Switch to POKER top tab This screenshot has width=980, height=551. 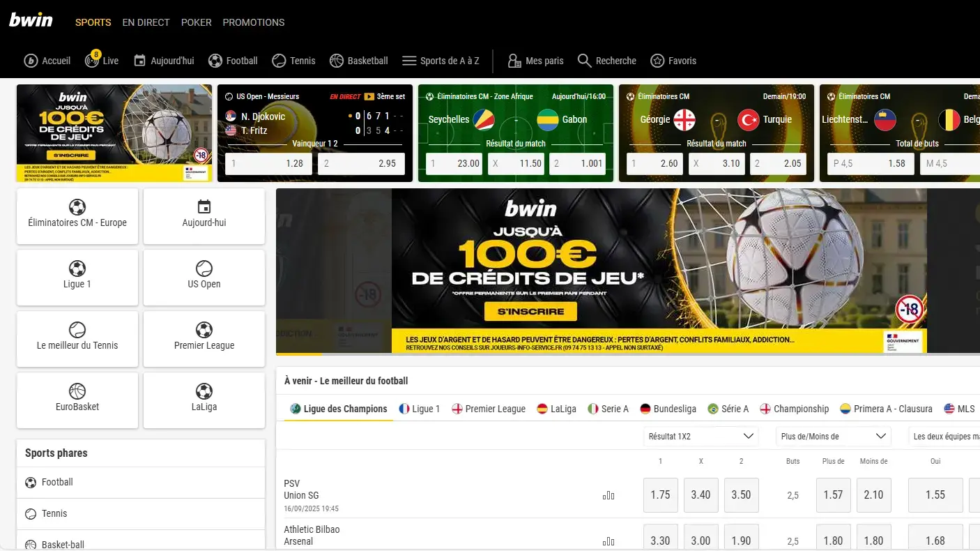[197, 22]
